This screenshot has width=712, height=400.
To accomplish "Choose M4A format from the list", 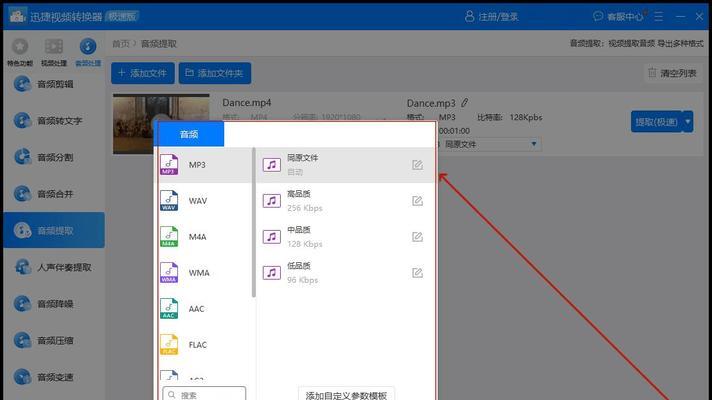I will point(203,237).
